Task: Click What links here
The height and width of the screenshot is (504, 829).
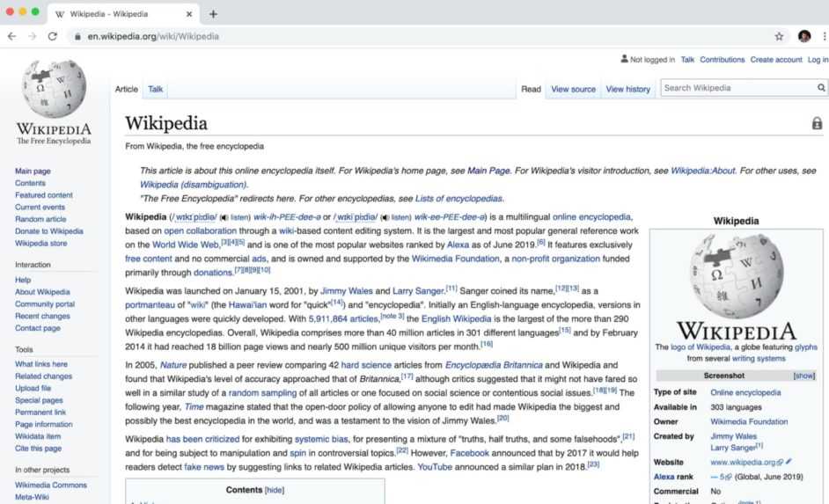Action: point(41,364)
